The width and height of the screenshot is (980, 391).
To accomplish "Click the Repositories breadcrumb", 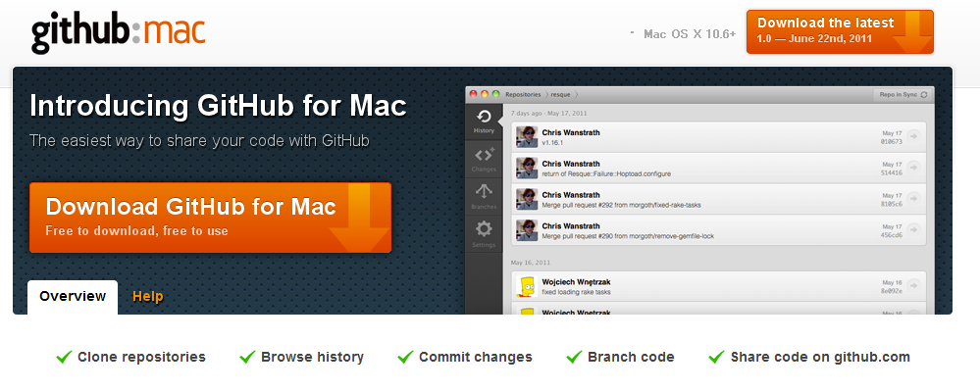I will 523,94.
